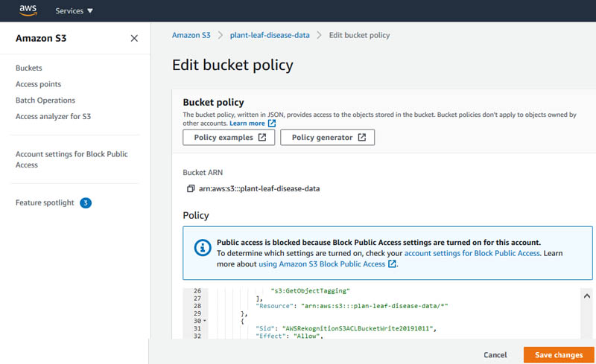Close the Amazon S3 sidebar panel
This screenshot has width=596, height=364.
134,39
